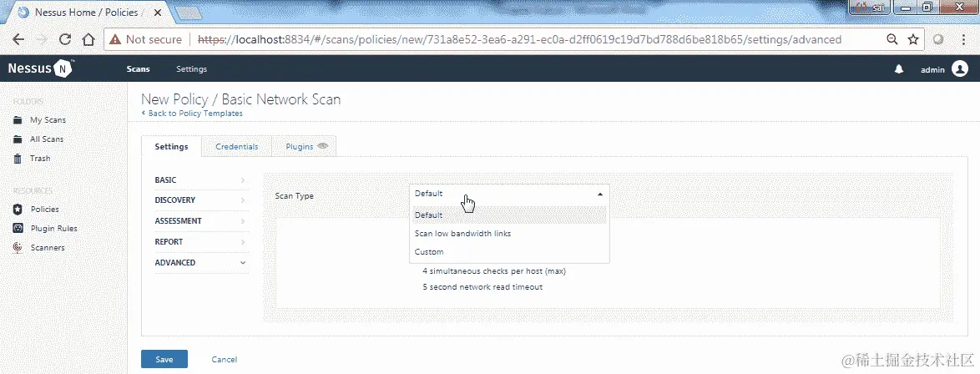
Task: Open the Chrome three-dot menu
Action: pyautogui.click(x=963, y=39)
